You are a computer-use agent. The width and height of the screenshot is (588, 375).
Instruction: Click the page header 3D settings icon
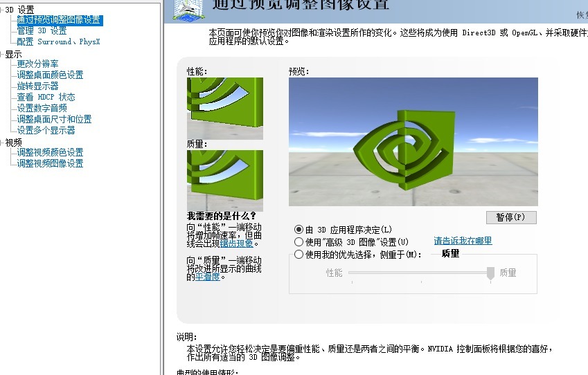189,10
